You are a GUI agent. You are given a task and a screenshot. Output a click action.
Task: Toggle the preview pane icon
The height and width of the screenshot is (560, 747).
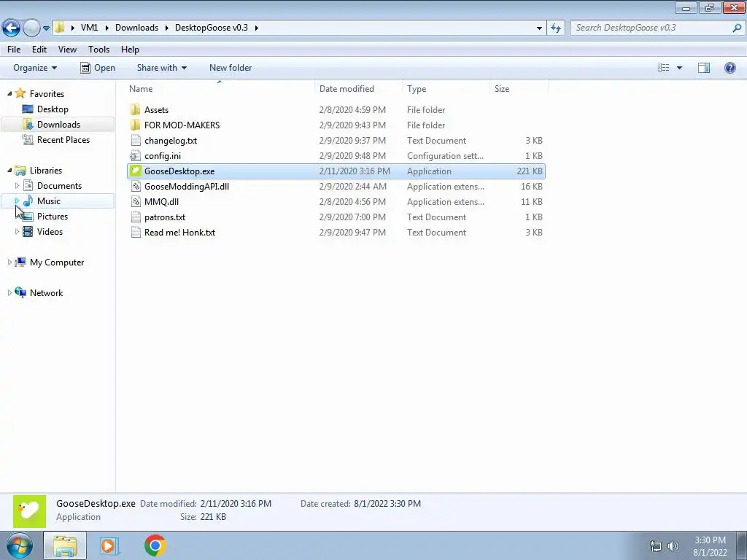point(704,68)
